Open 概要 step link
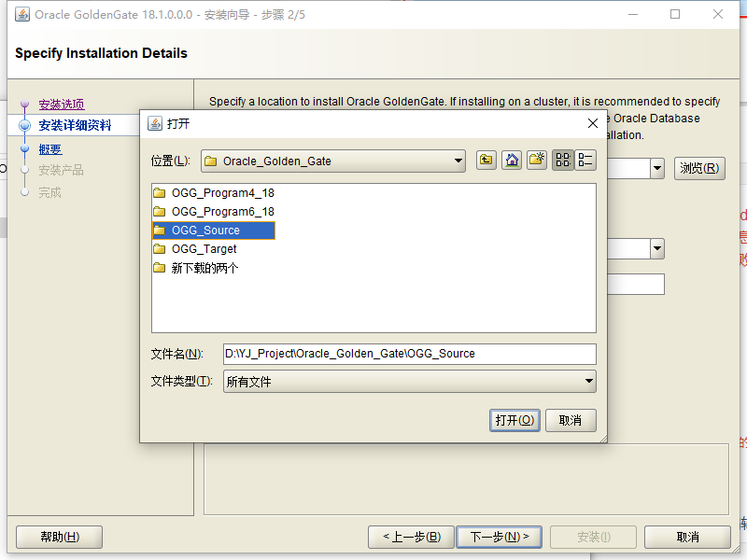This screenshot has height=560, width=747. click(x=50, y=149)
